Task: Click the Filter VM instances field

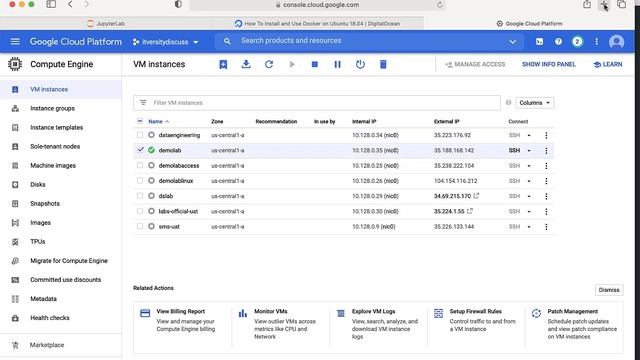Action: (x=317, y=103)
